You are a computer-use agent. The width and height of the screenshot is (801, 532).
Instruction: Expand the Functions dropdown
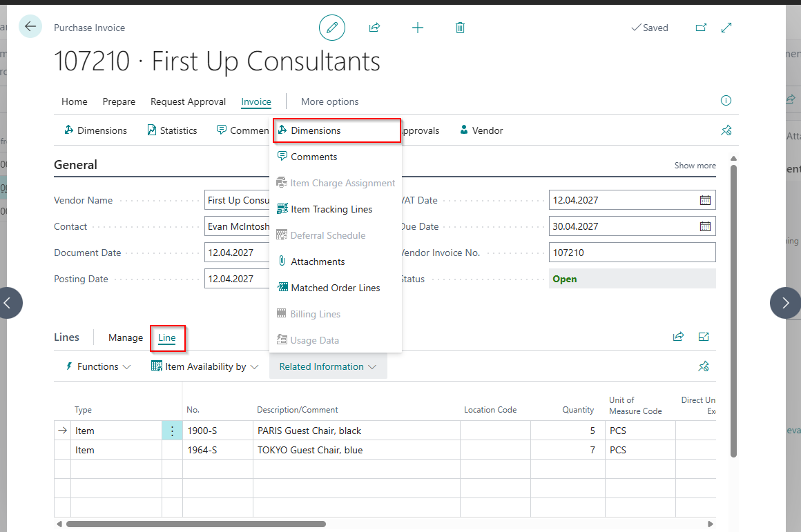point(98,366)
